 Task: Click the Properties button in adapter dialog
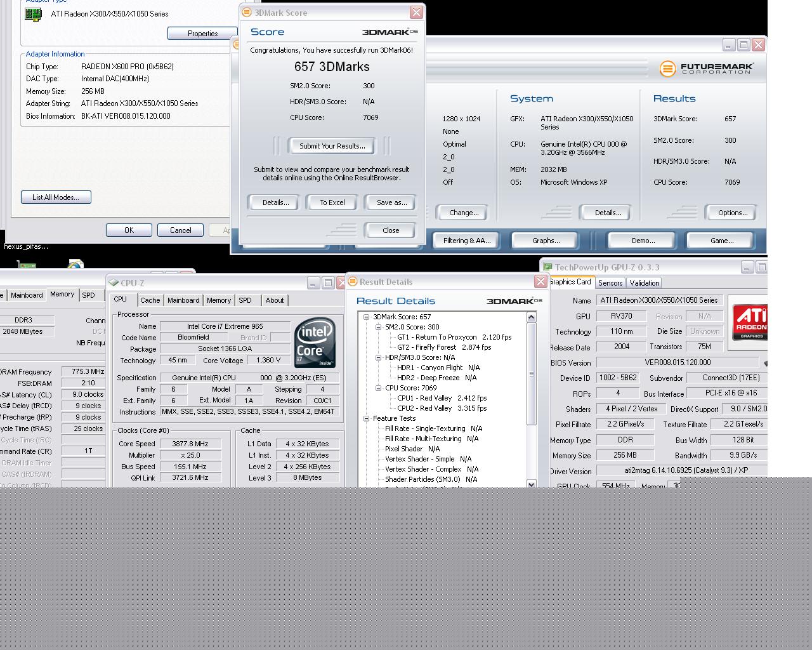[202, 34]
